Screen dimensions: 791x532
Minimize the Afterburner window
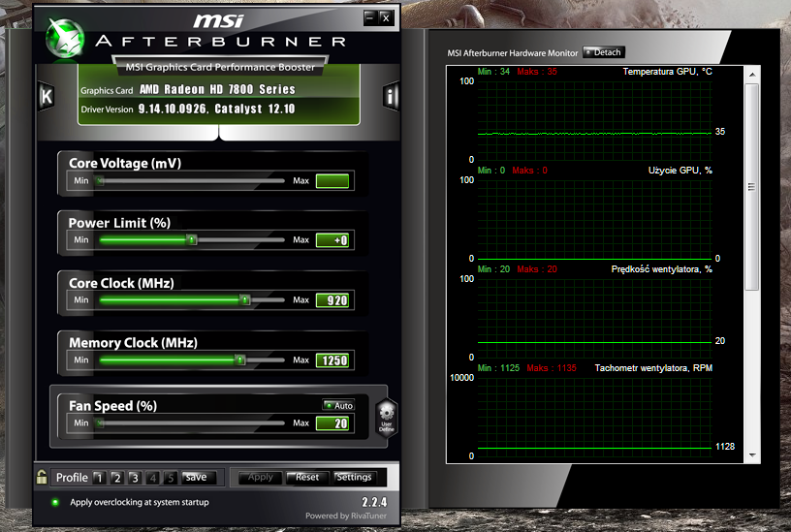(370, 18)
